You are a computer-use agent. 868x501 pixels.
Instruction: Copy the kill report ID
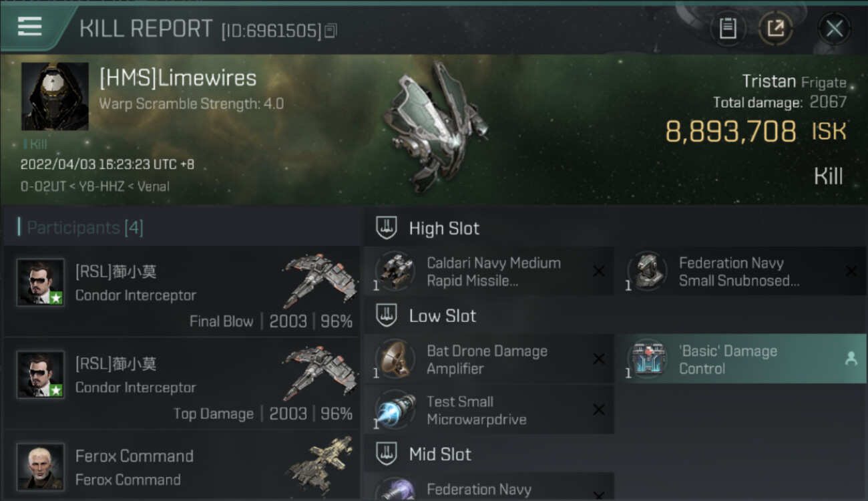coord(331,30)
